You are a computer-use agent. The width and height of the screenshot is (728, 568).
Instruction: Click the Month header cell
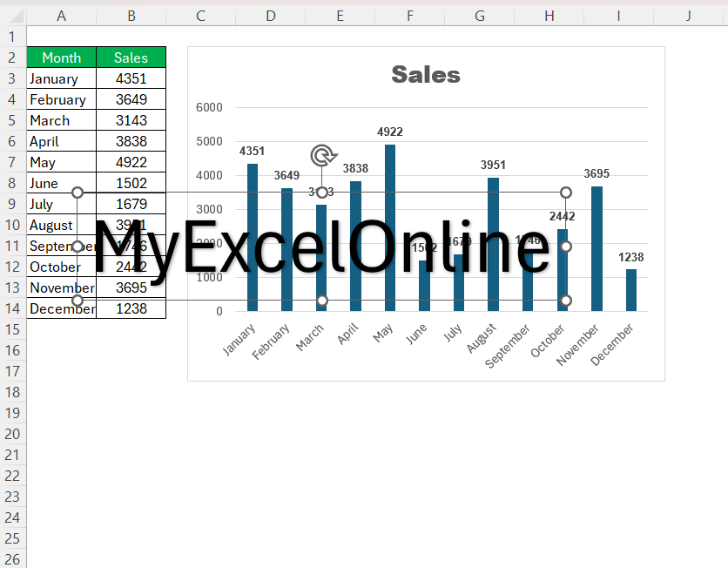pyautogui.click(x=61, y=57)
